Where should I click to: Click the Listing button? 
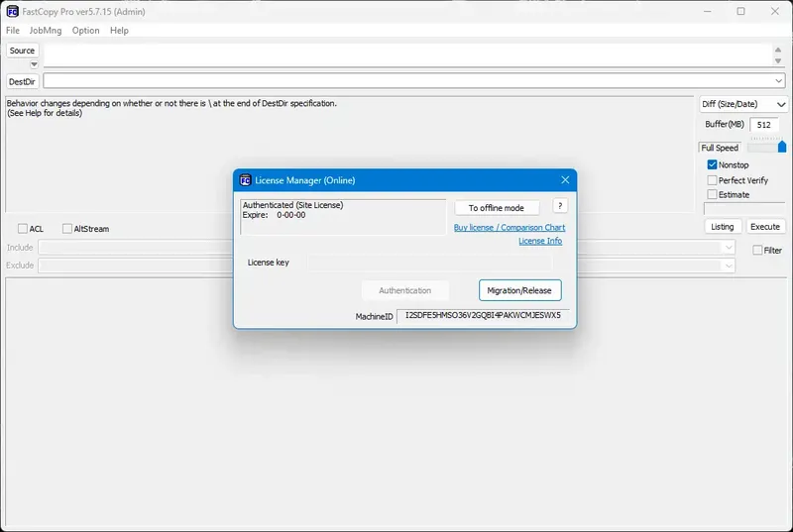[x=723, y=227]
